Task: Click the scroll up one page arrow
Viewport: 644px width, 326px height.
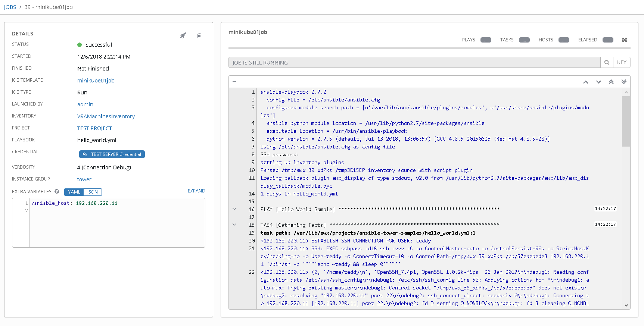Action: point(586,82)
